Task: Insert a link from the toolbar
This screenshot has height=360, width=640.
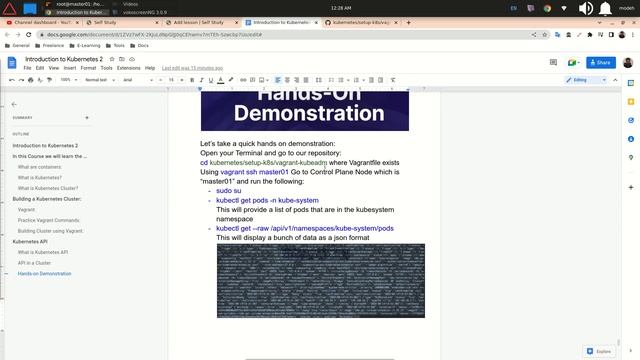Action: pyautogui.click(x=243, y=80)
